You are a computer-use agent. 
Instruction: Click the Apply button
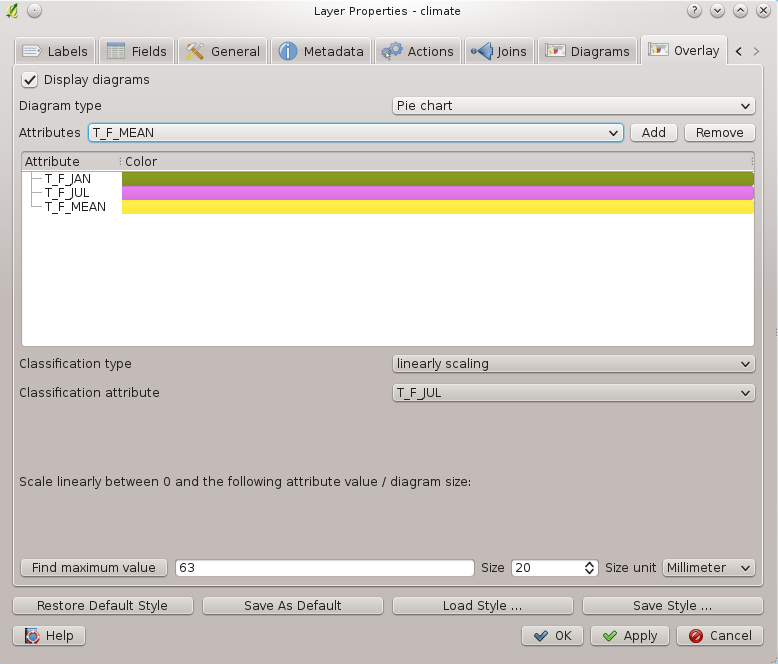tap(630, 636)
